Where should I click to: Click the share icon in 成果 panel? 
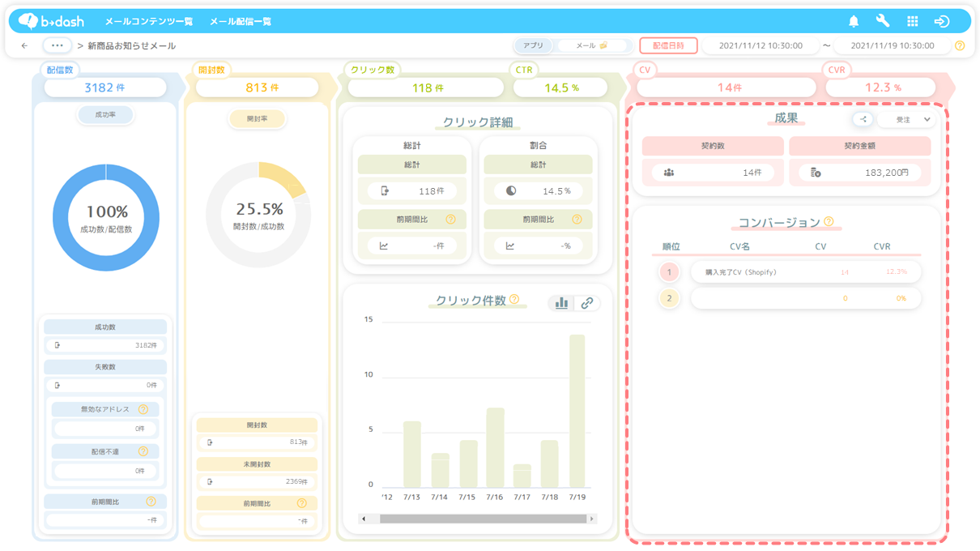point(863,119)
